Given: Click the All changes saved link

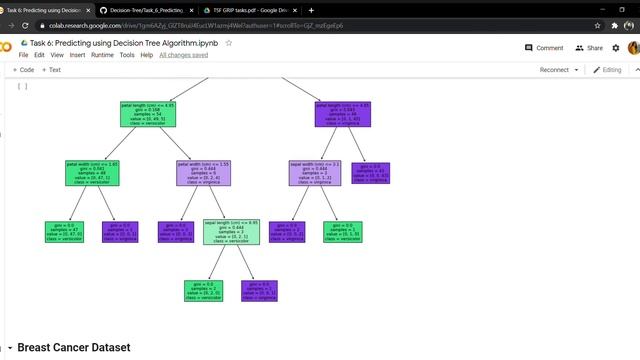Looking at the screenshot, I should [x=184, y=55].
